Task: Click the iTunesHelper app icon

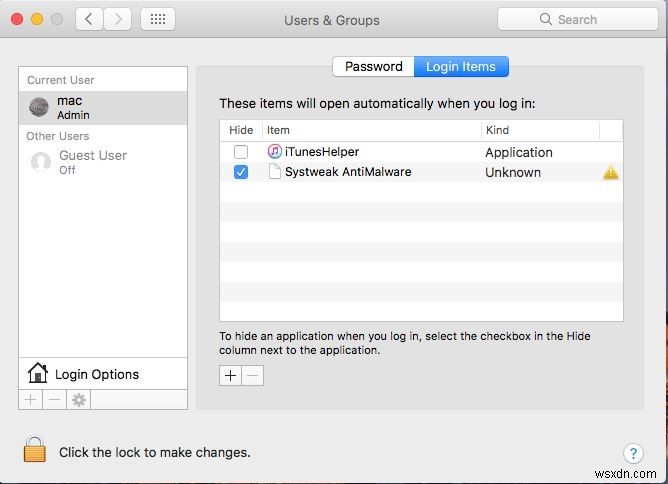Action: (275, 152)
